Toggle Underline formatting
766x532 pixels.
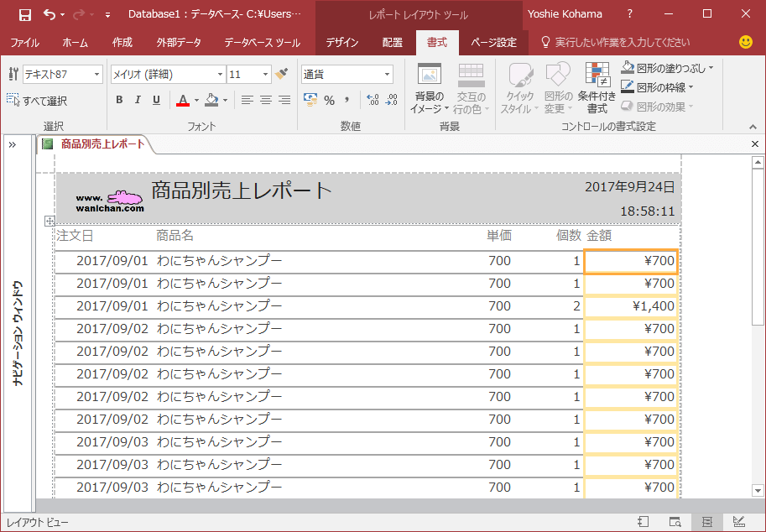tap(156, 100)
